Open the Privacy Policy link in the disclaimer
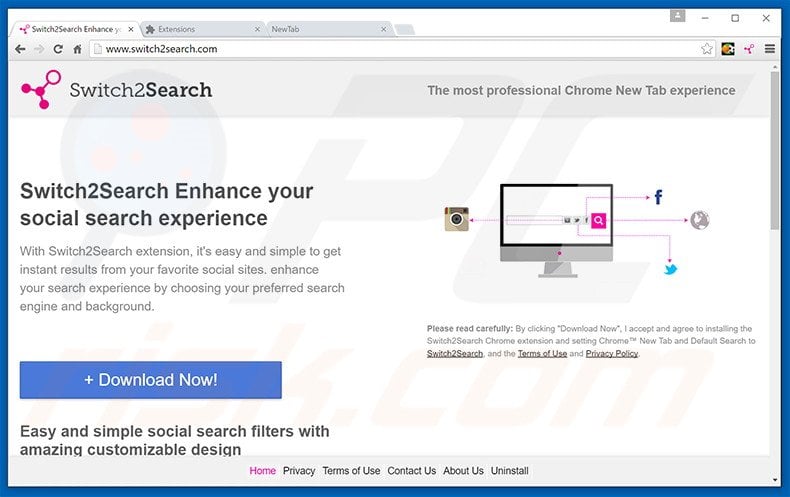 click(612, 353)
